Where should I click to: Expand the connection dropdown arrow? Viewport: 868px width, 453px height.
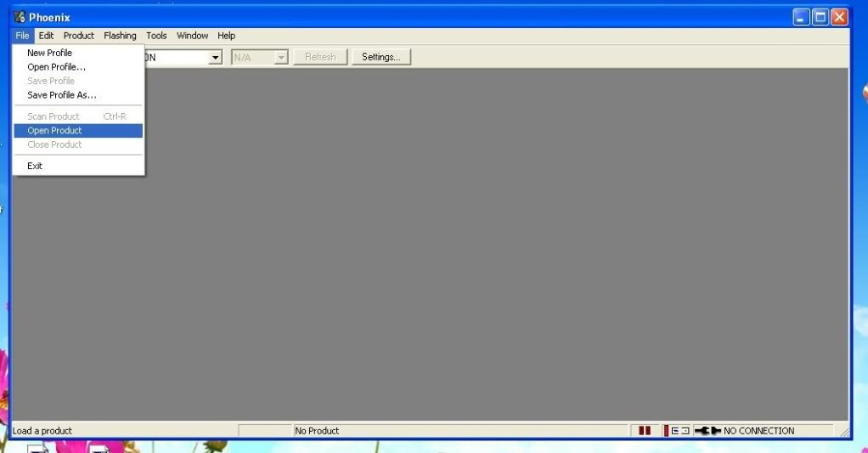(216, 57)
